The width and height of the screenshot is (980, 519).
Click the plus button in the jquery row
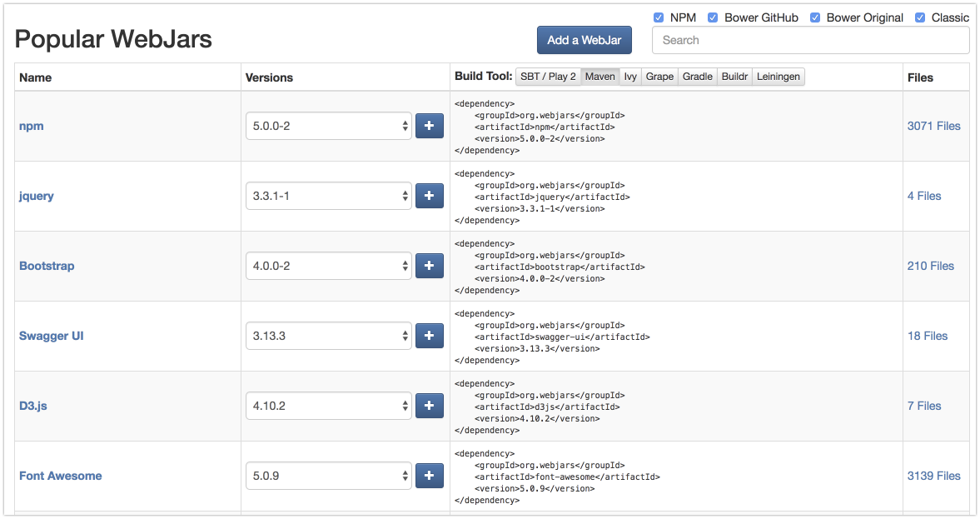[x=430, y=196]
